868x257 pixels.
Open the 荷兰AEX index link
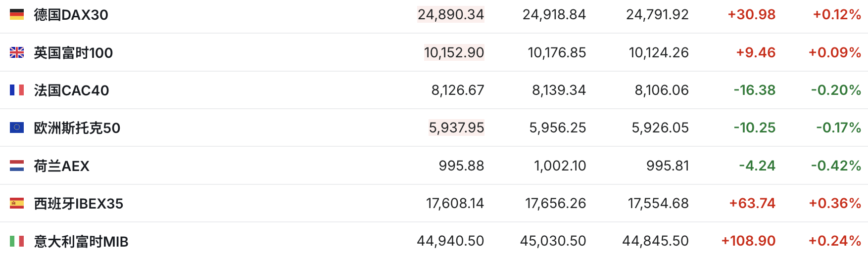61,166
